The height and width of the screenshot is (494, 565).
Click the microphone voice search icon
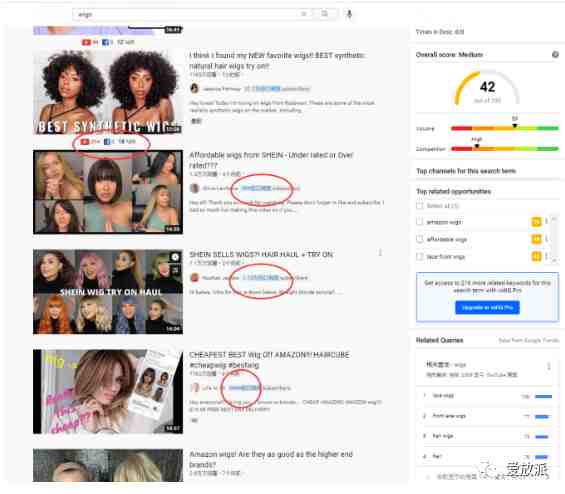click(x=349, y=14)
